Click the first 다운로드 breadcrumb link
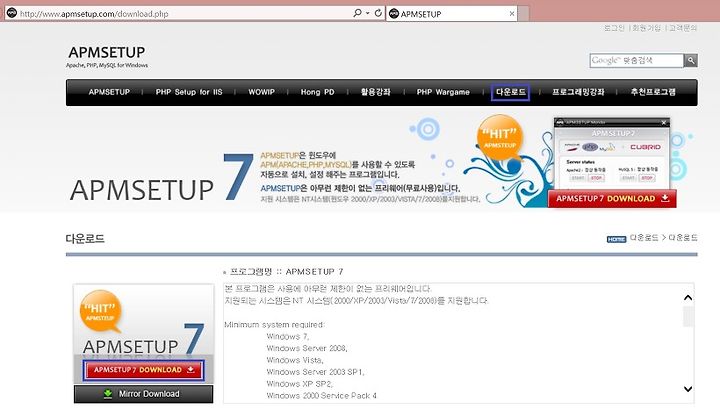The height and width of the screenshot is (409, 720). tap(644, 238)
